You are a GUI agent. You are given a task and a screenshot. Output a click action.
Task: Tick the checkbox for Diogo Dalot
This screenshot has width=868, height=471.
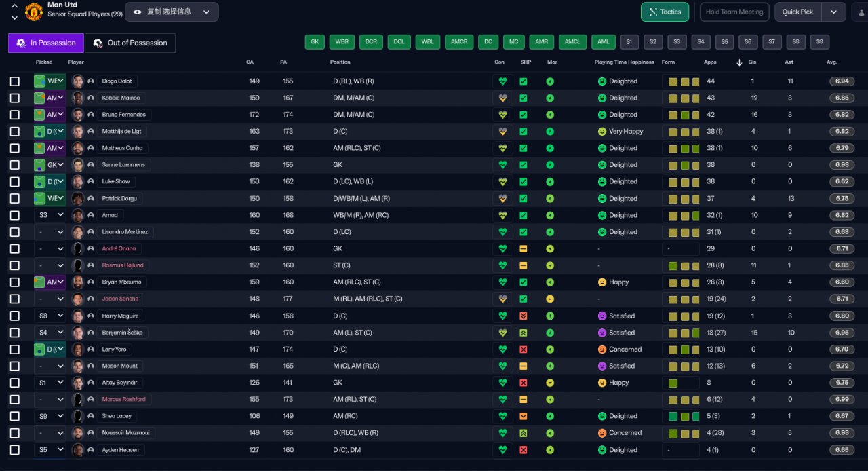(x=15, y=81)
